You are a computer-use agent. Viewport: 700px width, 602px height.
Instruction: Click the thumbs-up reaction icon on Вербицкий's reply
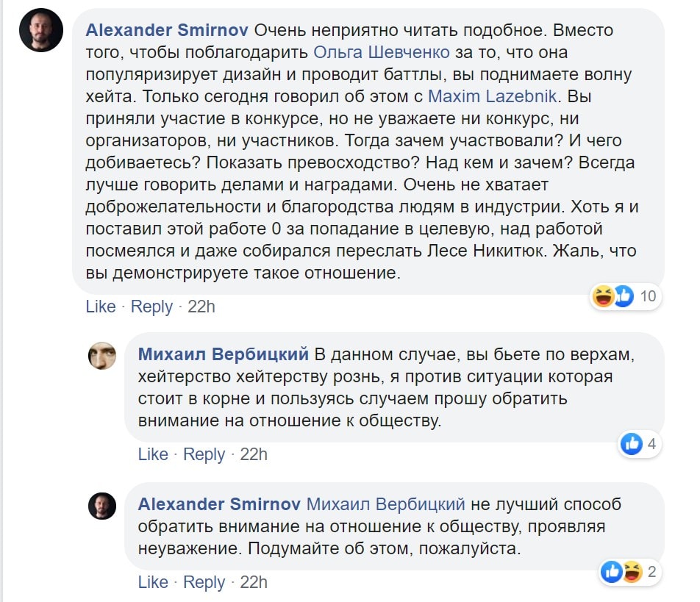point(632,443)
